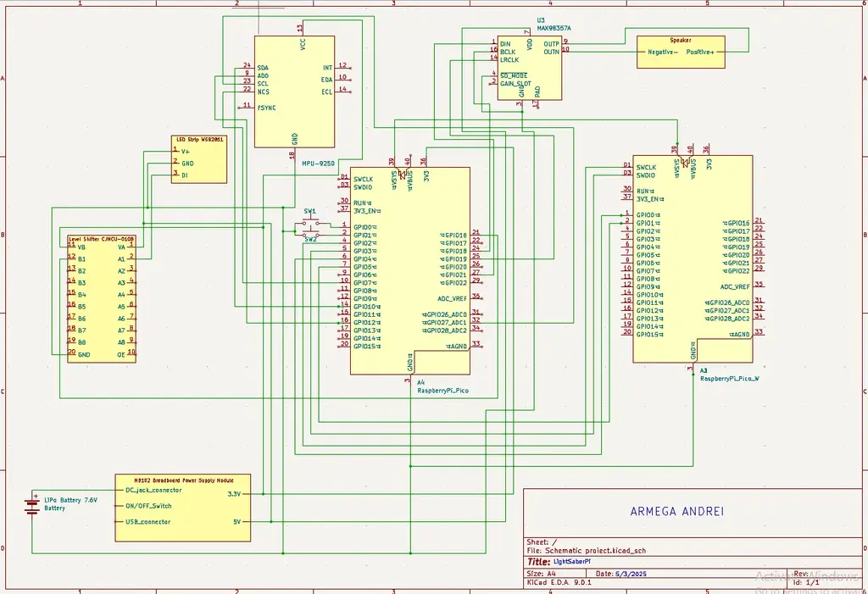
Task: Click the LED Strip WS2811 component
Action: click(x=199, y=159)
